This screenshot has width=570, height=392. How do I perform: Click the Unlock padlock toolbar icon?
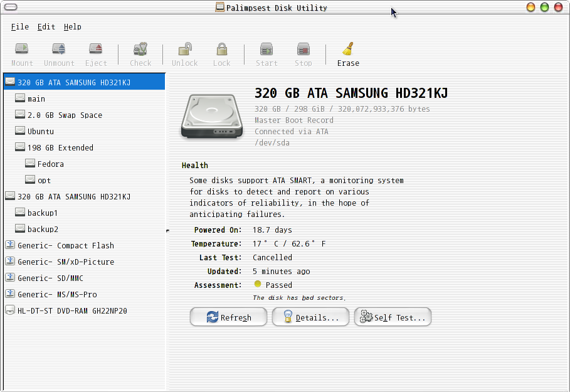point(184,49)
